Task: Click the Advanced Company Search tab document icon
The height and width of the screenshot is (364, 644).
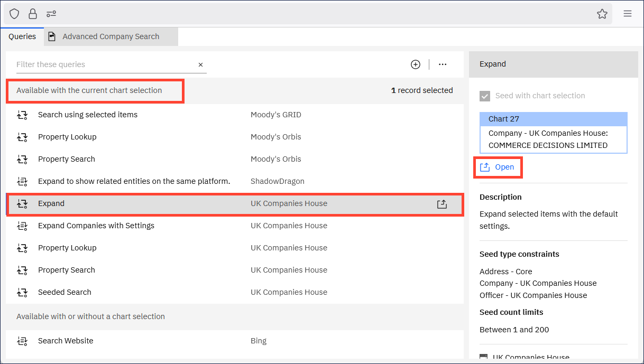Action: (52, 36)
